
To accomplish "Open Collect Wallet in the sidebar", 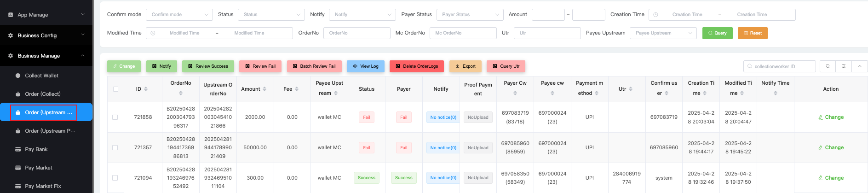I will [x=41, y=76].
